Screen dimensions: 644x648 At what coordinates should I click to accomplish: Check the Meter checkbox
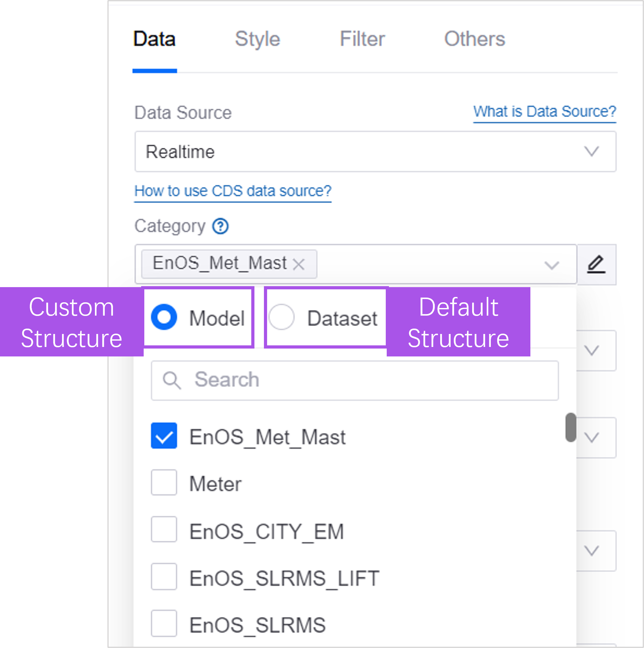164,483
